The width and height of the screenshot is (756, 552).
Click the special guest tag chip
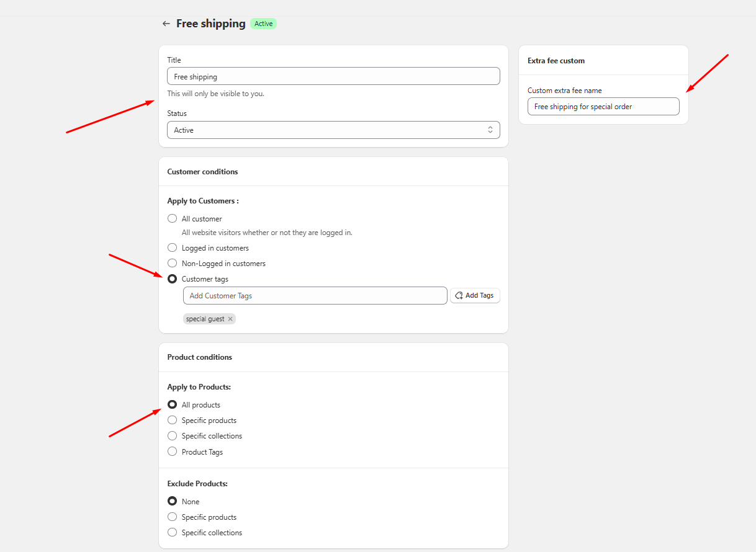coord(205,319)
